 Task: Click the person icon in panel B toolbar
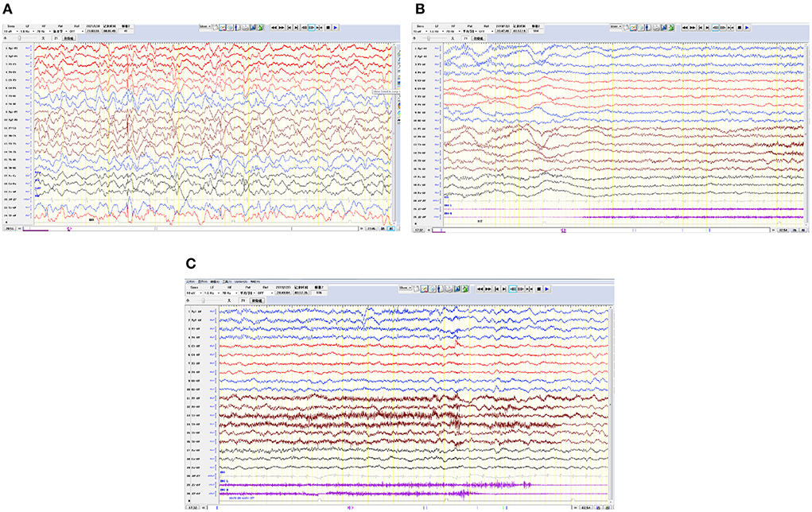point(648,28)
